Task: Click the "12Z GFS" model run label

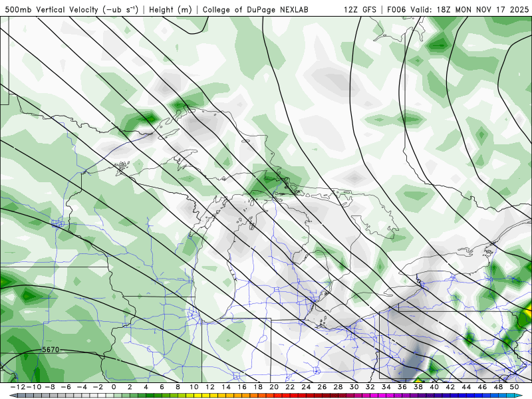Action: pos(360,9)
